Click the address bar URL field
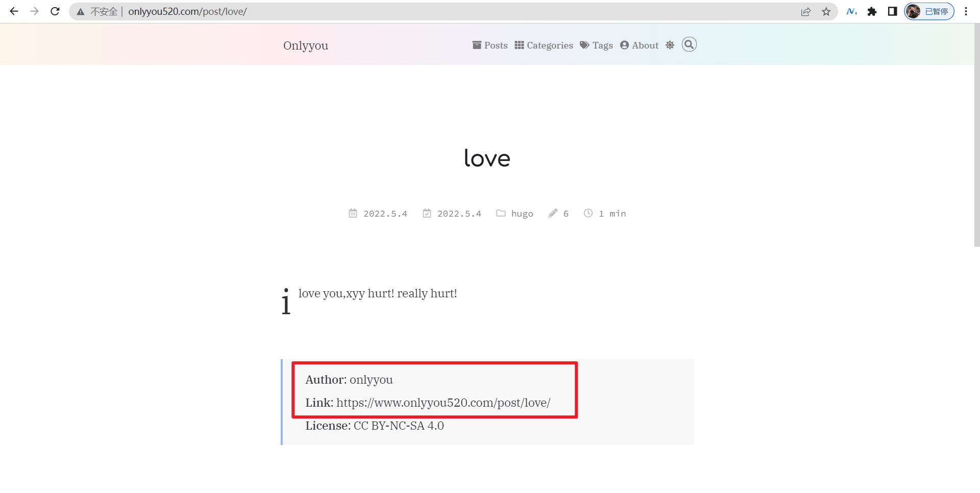 (x=408, y=11)
